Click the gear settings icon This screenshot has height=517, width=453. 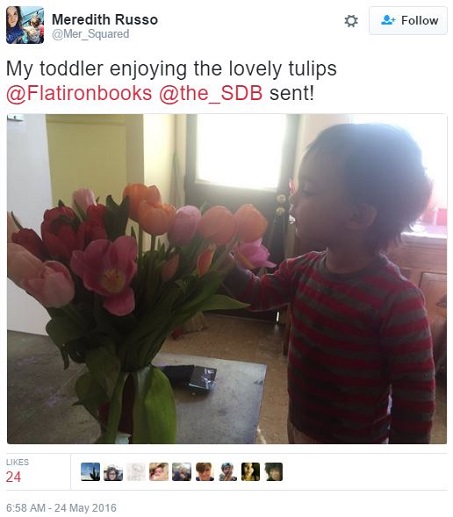[x=351, y=21]
